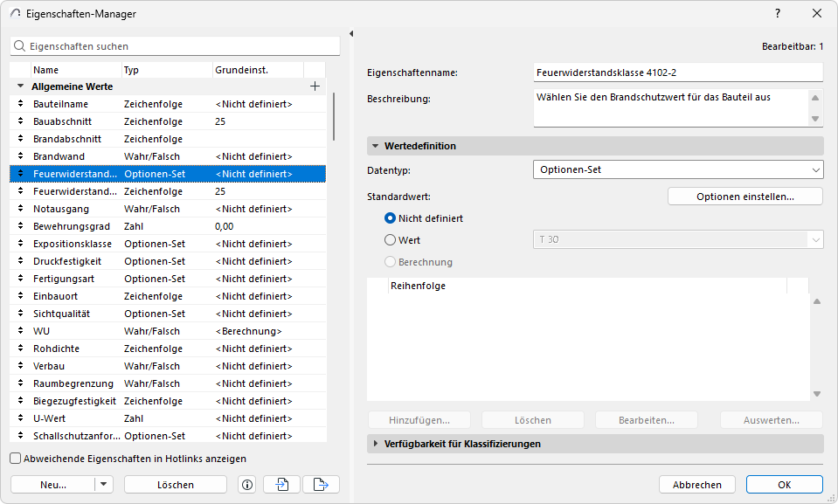Click the reorder handle for Bauteilname row
Image resolution: width=838 pixels, height=504 pixels.
point(20,104)
